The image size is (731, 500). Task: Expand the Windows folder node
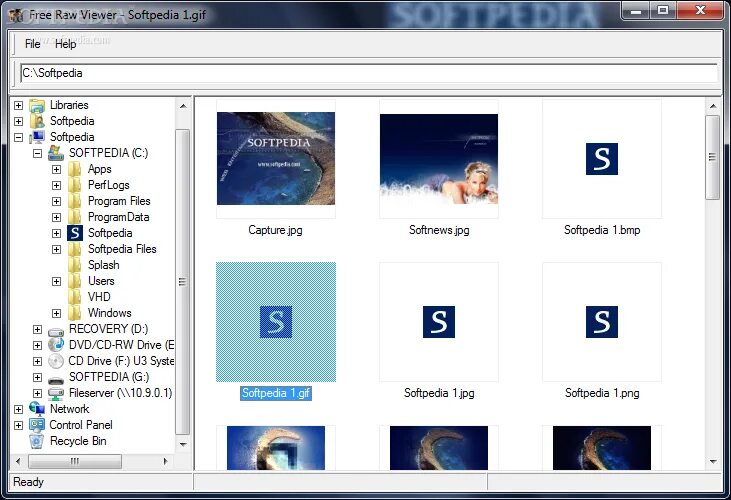(56, 313)
